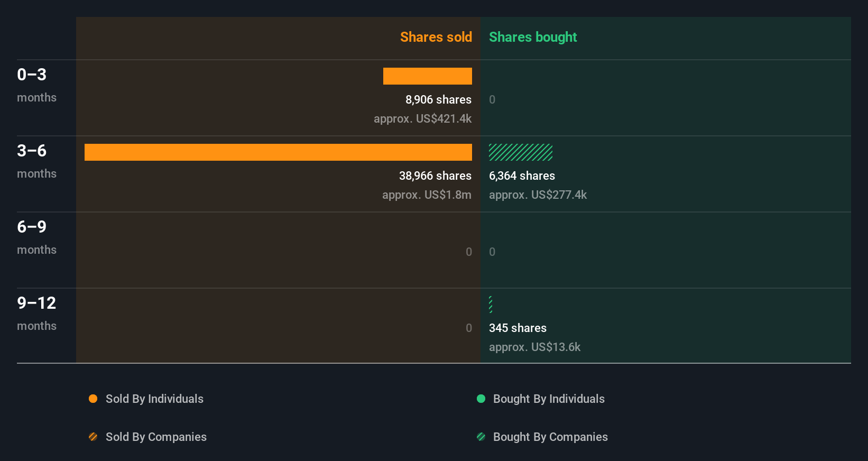
Task: Click the orange Sold By Individuals legend dot
Action: pos(93,399)
